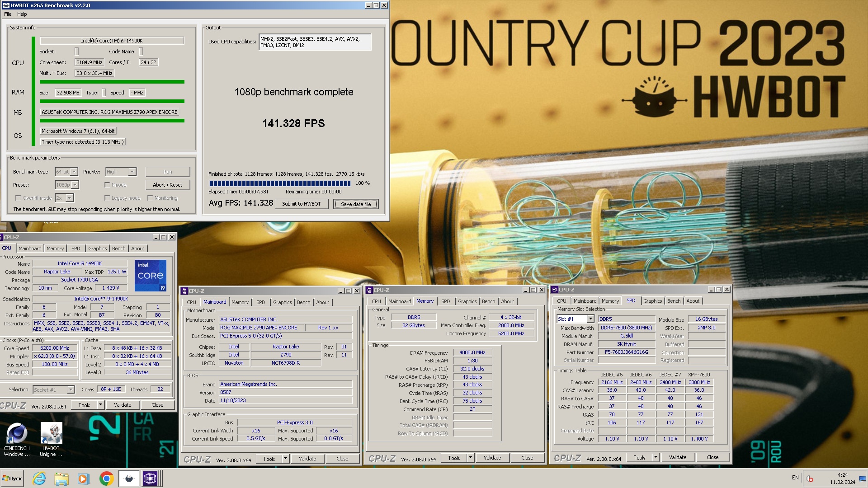868x488 pixels.
Task: Click the 141.328 FPS result text
Action: [293, 123]
